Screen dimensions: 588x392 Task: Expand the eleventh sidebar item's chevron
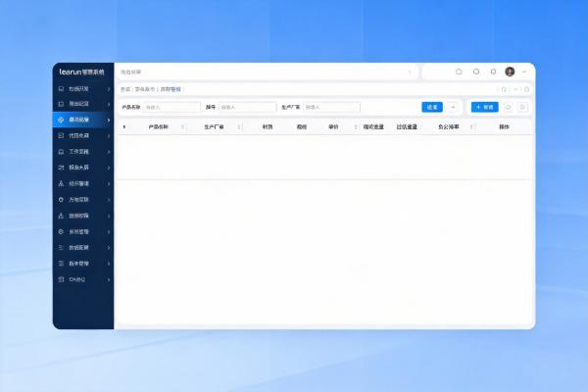click(109, 248)
